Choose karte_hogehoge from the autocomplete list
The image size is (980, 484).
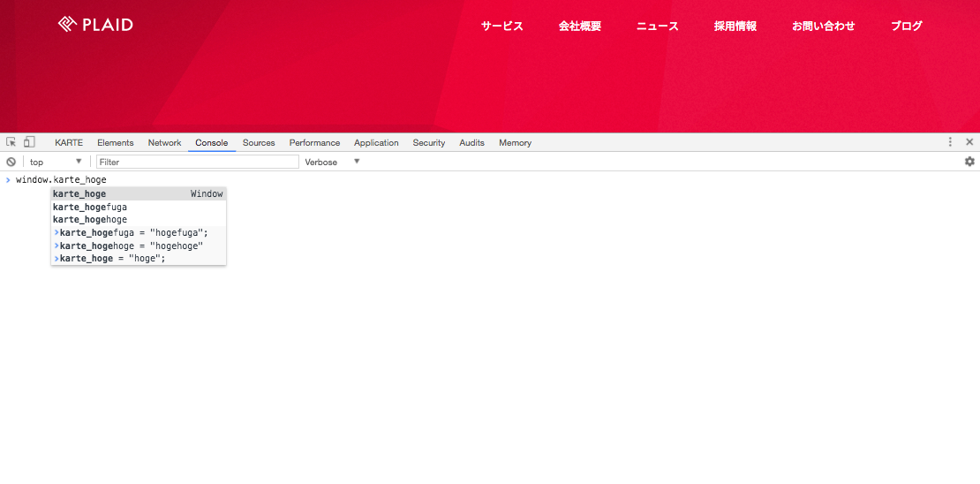90,219
